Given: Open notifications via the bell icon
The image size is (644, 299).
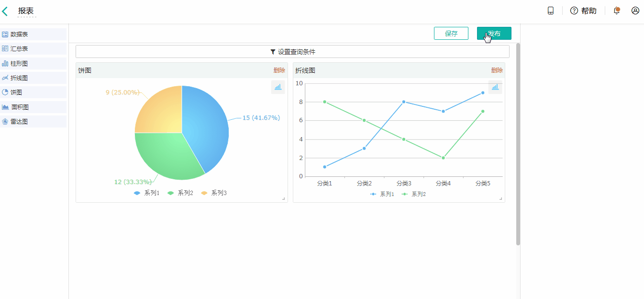Looking at the screenshot, I should pyautogui.click(x=616, y=11).
